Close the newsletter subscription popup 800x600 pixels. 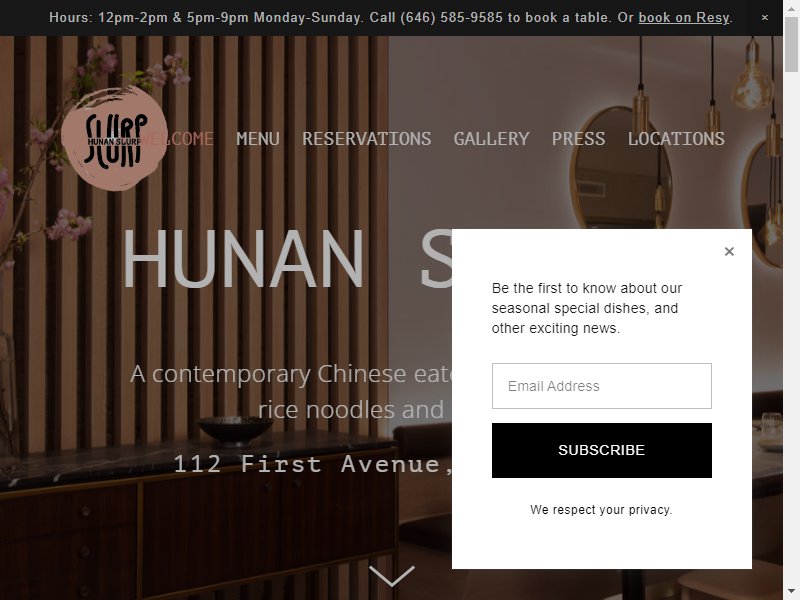click(x=729, y=251)
